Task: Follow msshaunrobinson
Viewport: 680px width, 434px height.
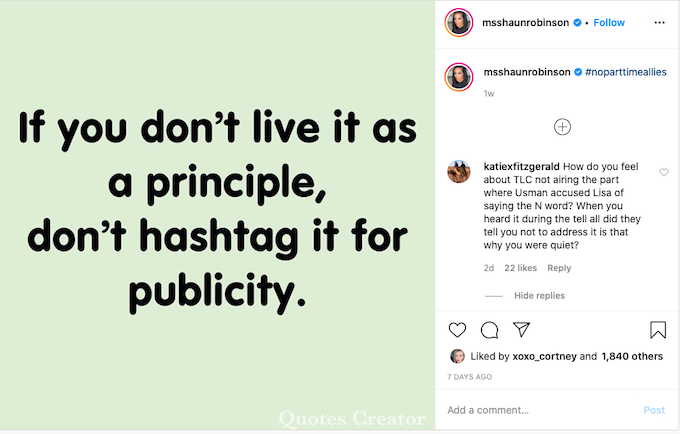Action: pos(609,22)
